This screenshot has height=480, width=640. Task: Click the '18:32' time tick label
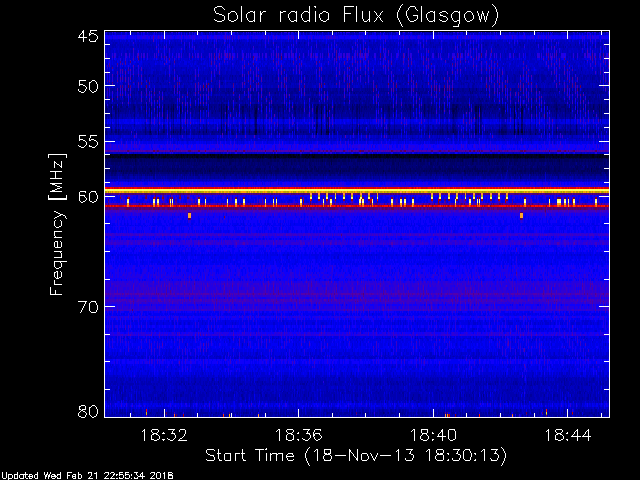(164, 436)
